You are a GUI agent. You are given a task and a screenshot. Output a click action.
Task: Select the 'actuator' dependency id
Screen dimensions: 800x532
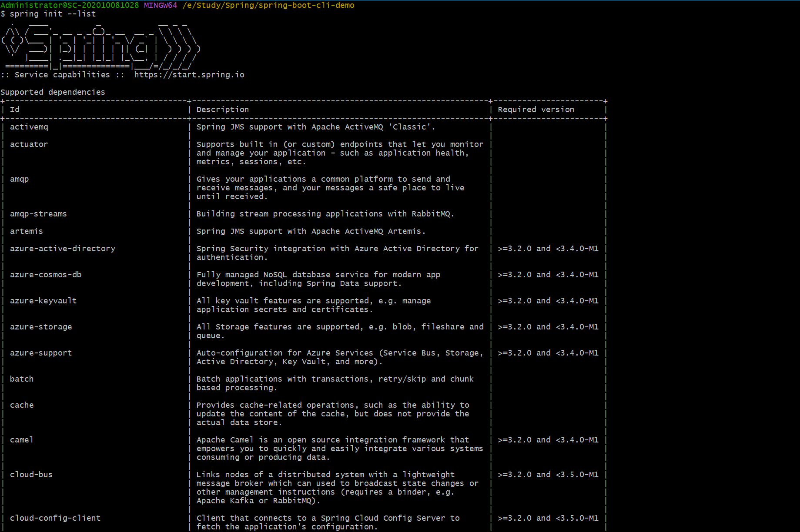(29, 144)
